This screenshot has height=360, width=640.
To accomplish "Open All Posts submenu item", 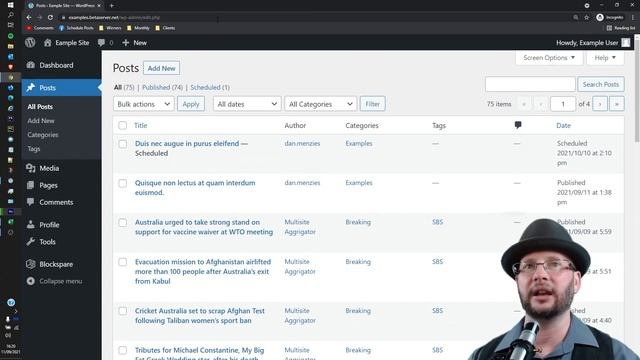I will pos(40,107).
